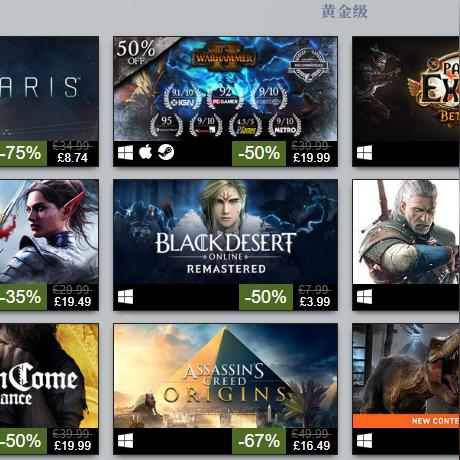Click the -67% badge on Assassin's Creed

pos(259,441)
